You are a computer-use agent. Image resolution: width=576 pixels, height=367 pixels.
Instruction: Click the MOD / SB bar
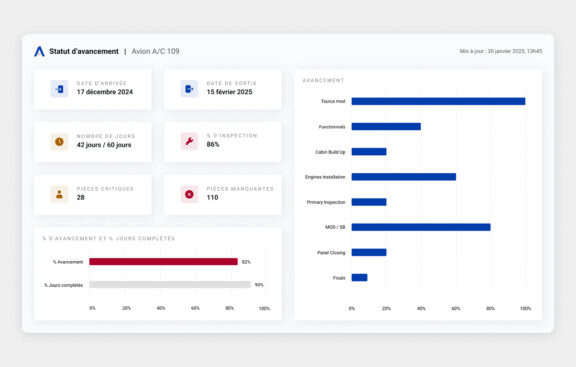[421, 227]
